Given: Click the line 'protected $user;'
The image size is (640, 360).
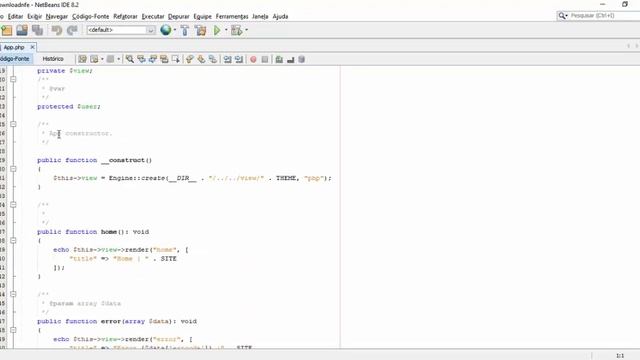Looking at the screenshot, I should tap(69, 107).
